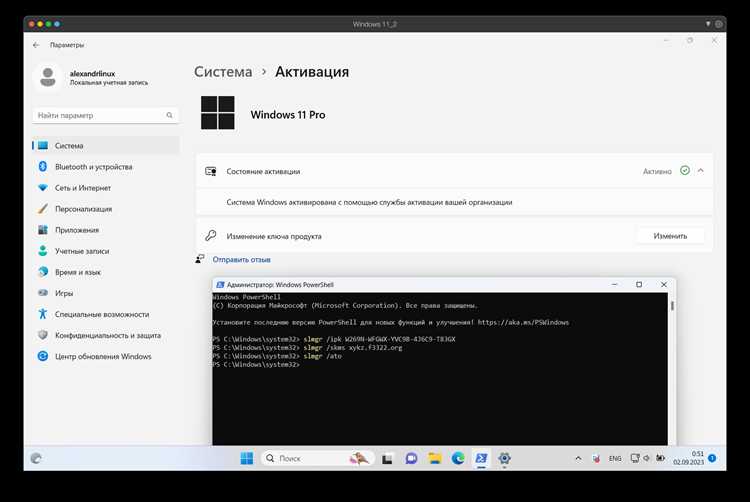Click the personalization brush icon
This screenshot has width=750, height=502.
[43, 208]
